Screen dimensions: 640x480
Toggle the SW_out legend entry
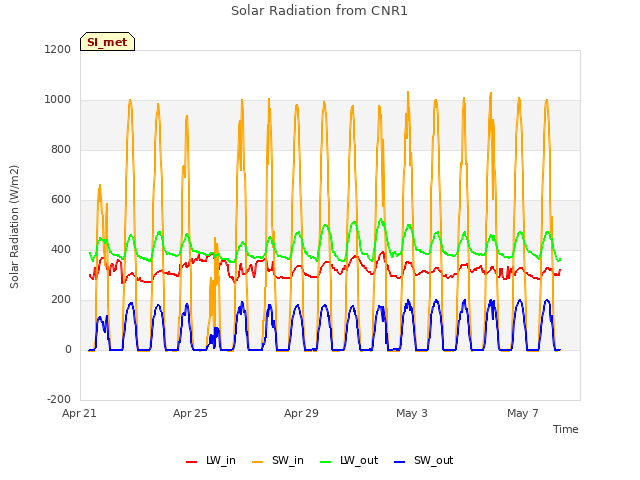click(424, 460)
